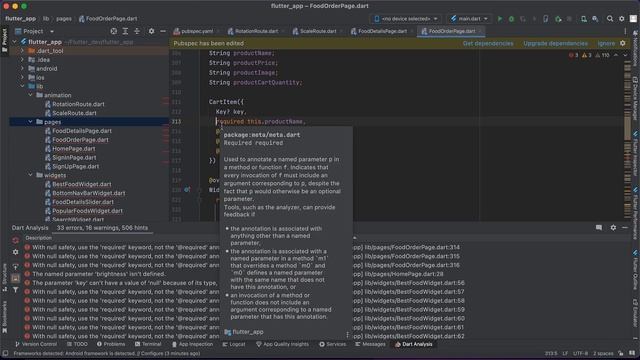Collapse the flutter_app root folder
Viewport: 640px width, 360px height.
click(15, 42)
